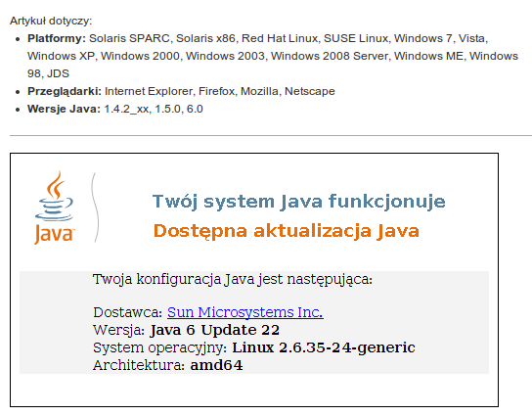
Task: Click the 'Wersja:' label
Action: 119,330
